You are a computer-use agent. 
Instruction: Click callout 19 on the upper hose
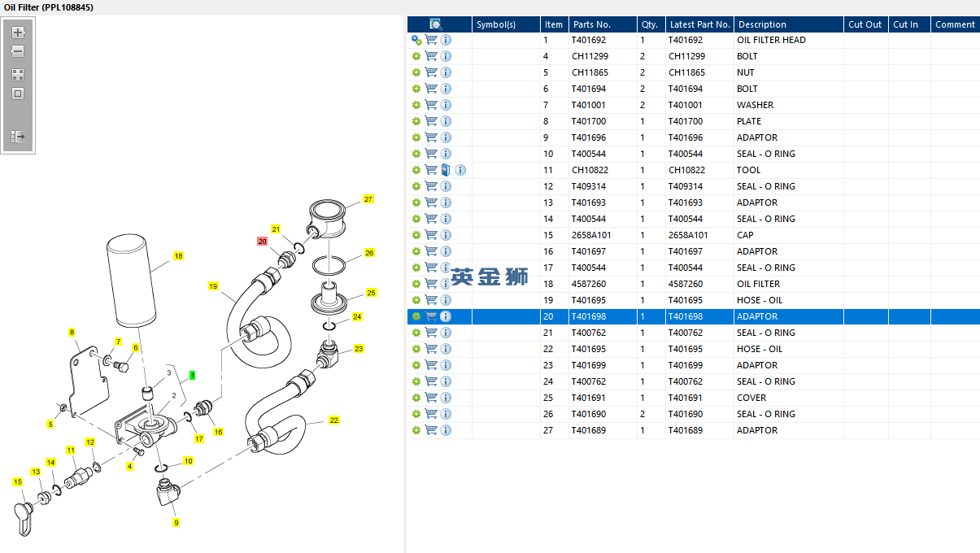(x=213, y=286)
